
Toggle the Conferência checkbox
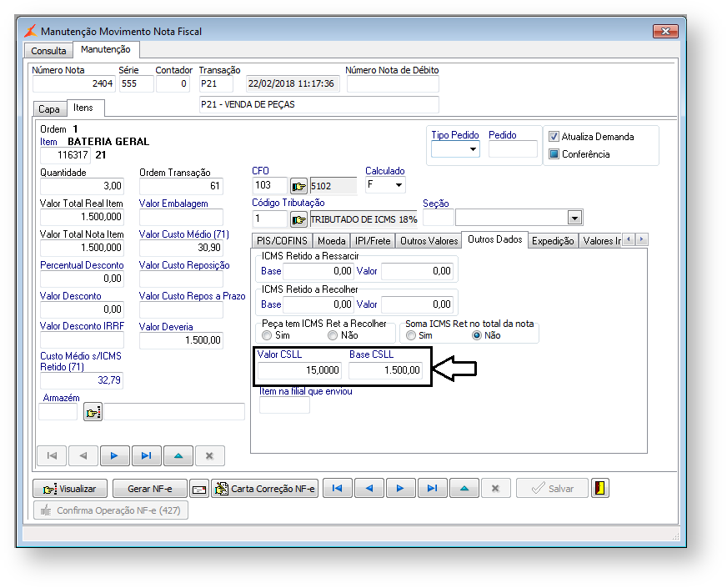[x=554, y=154]
